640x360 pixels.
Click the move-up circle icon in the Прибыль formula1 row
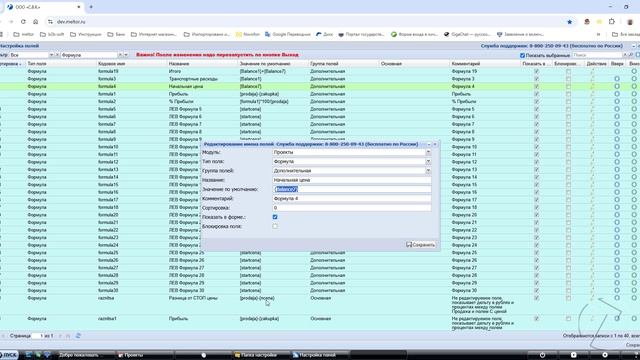pyautogui.click(x=617, y=94)
